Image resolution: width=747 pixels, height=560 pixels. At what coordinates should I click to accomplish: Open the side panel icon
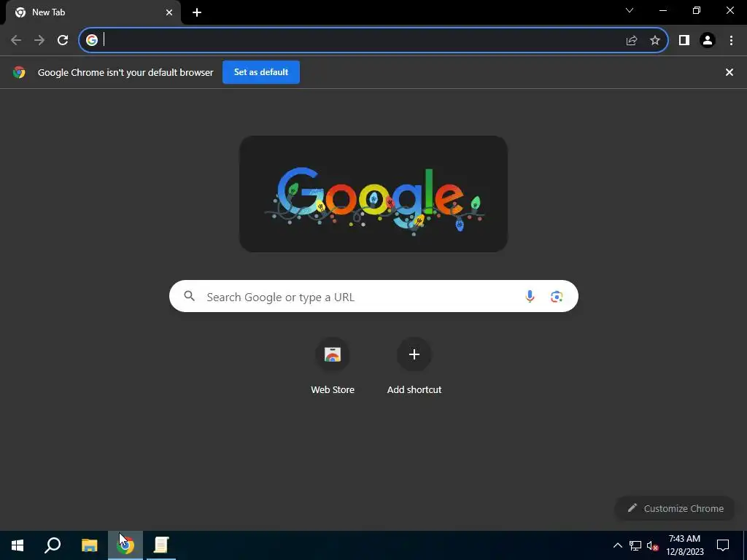684,40
